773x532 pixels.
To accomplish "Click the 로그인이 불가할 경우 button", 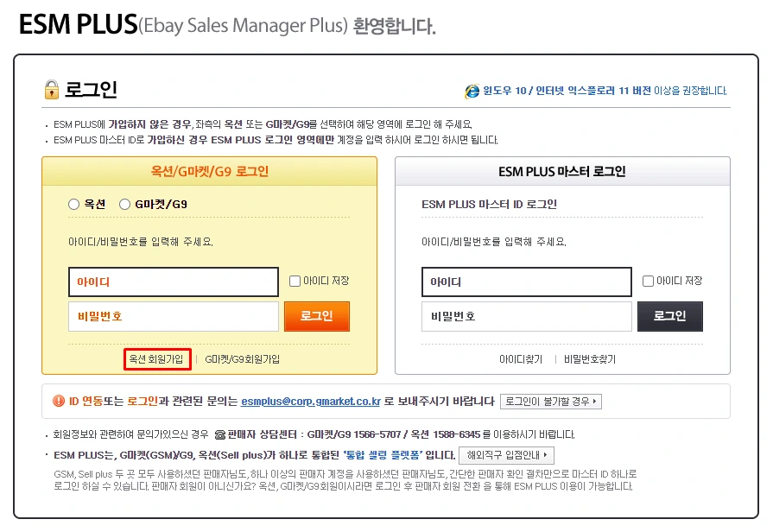I will (x=551, y=402).
